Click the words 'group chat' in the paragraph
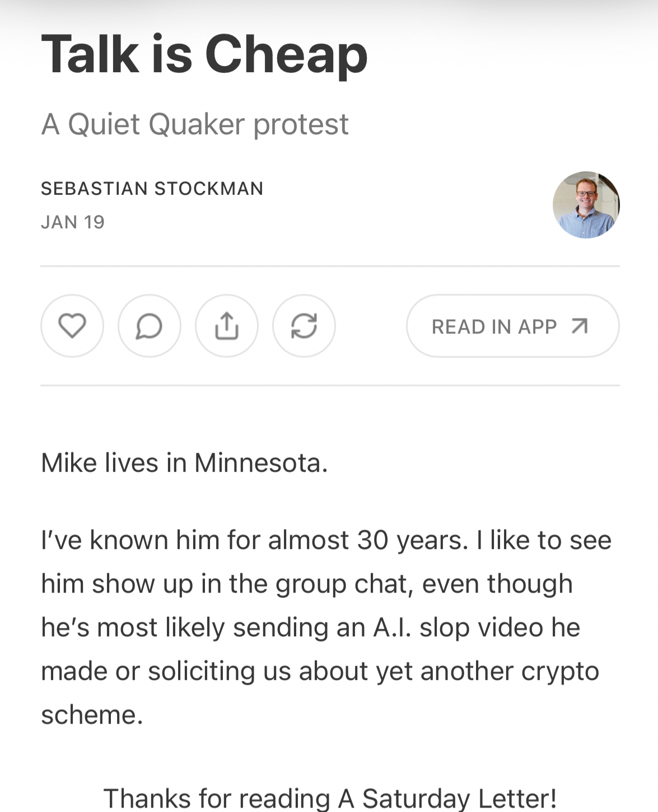Screen dimensions: 658x812 [344, 584]
